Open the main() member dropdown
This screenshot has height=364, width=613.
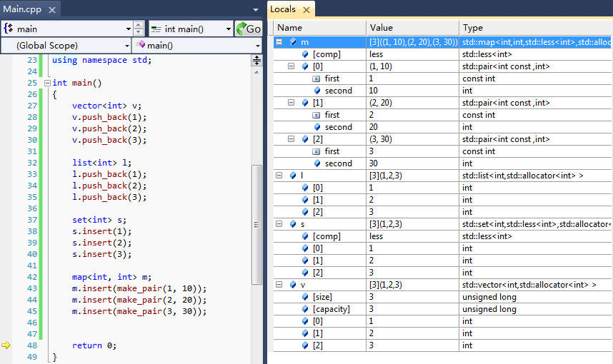click(258, 46)
